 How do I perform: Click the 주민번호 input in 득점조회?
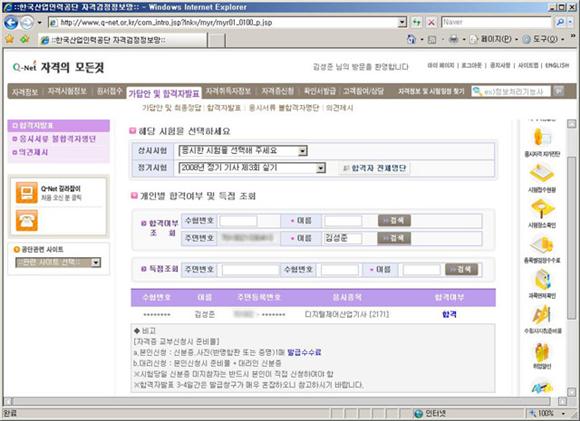250,270
